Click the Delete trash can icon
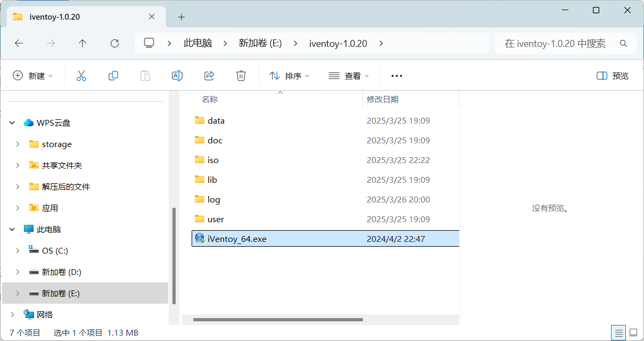 241,76
